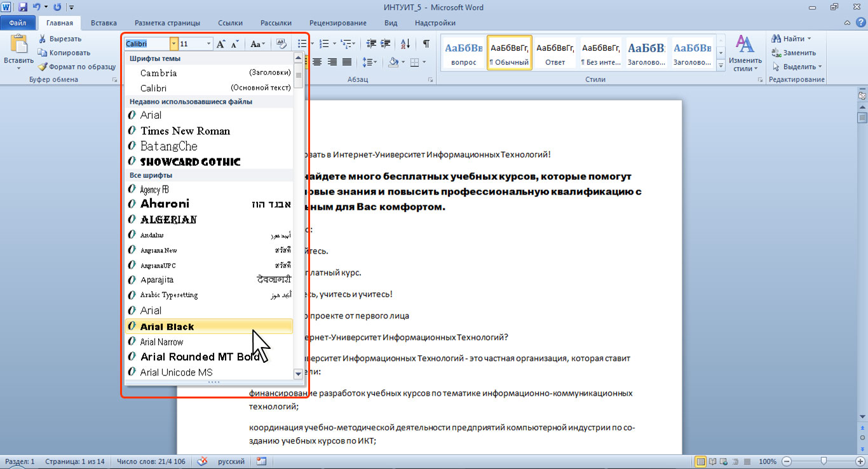Switch to the Разметка страницы tab

click(x=167, y=23)
